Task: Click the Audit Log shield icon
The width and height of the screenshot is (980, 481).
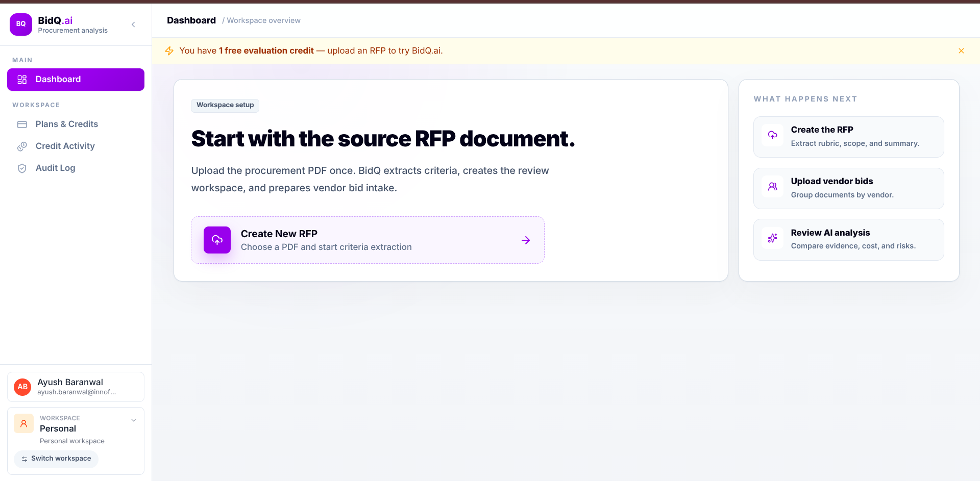Action: click(x=22, y=168)
